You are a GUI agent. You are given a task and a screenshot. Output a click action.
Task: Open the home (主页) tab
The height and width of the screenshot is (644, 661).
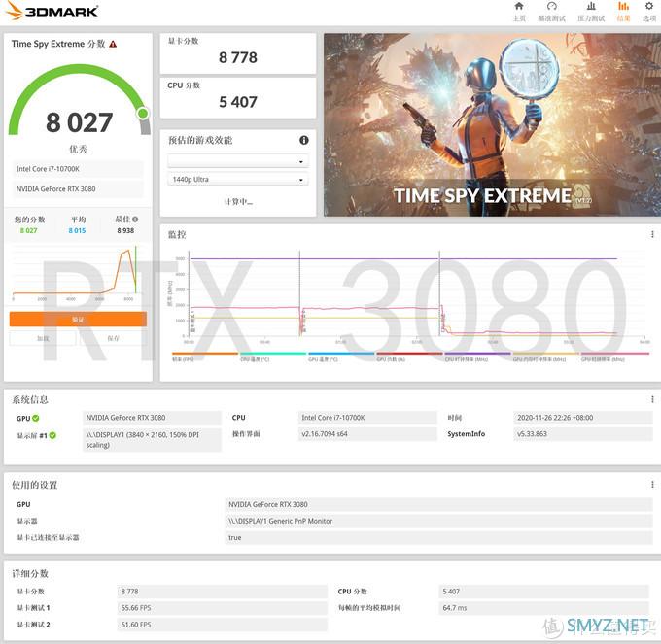tap(519, 12)
